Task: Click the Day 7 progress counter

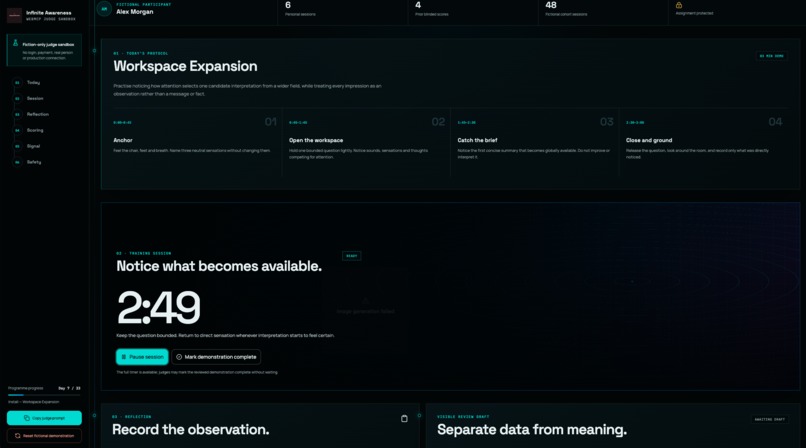Action: point(69,388)
